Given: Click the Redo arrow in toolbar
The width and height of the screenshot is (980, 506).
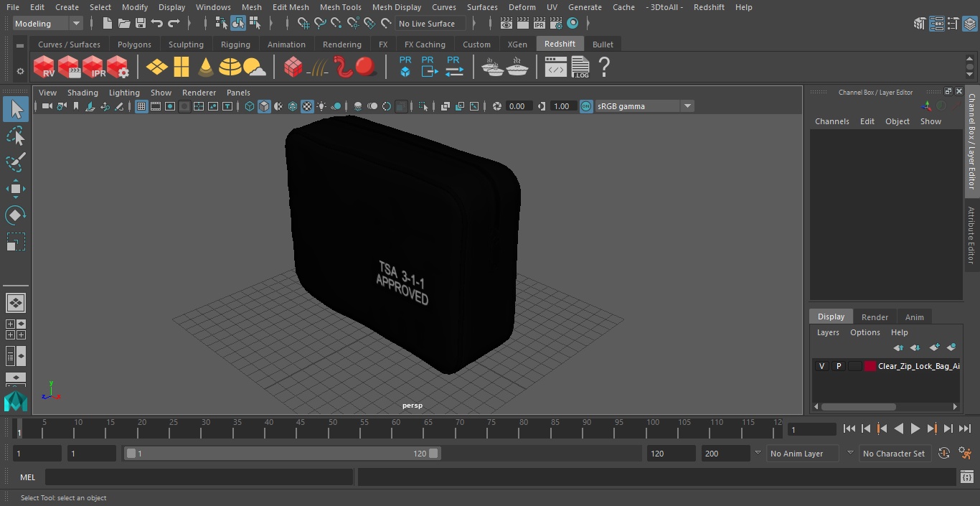Looking at the screenshot, I should 174,24.
